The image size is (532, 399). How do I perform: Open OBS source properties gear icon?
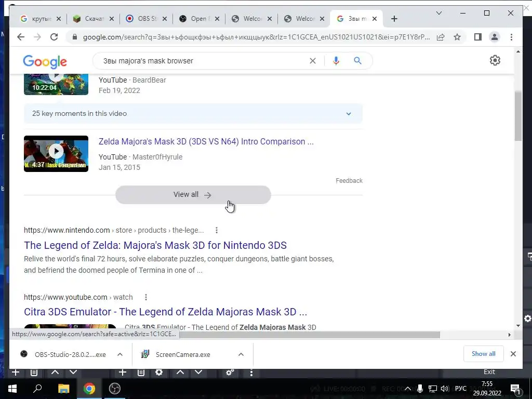coord(159,372)
